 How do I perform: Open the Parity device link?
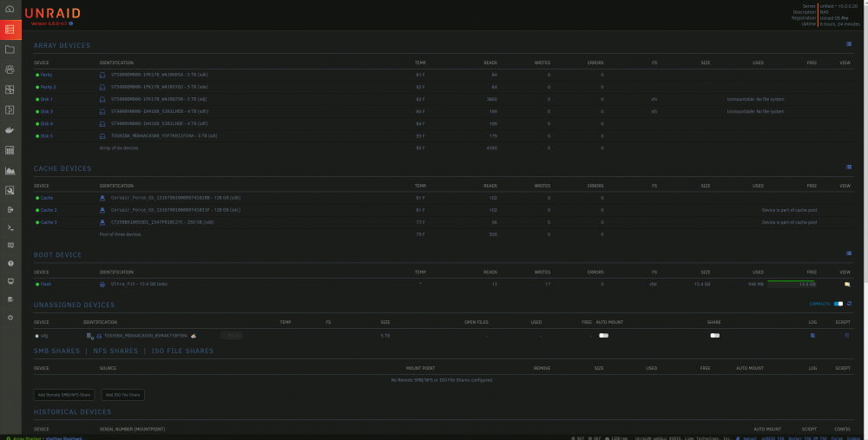(46, 75)
